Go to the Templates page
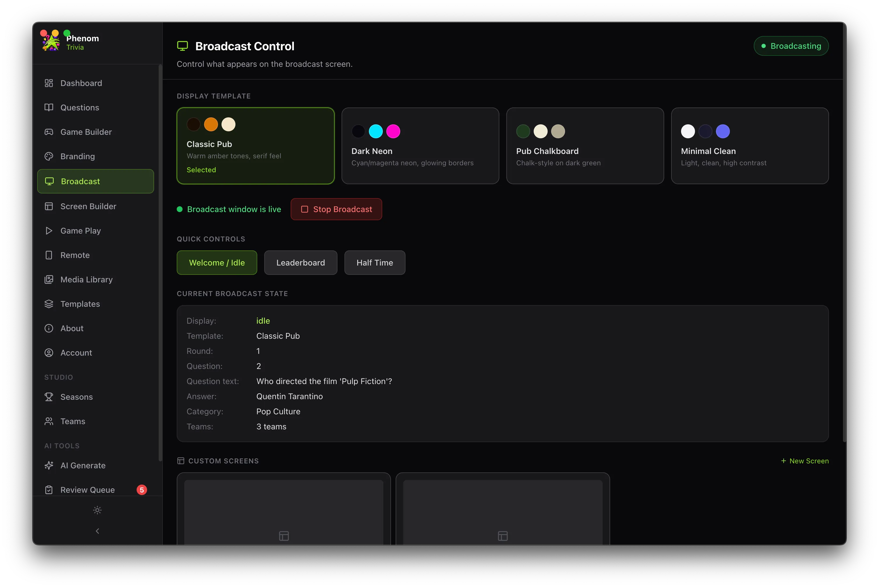 click(x=96, y=304)
